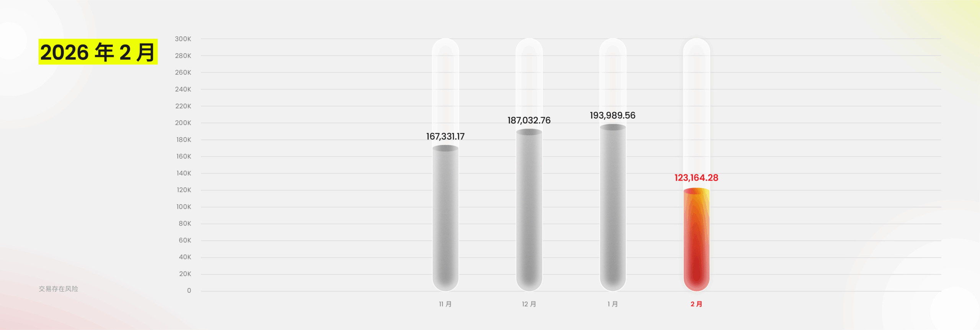Click the gray December bar
This screenshot has height=330, width=980.
[x=529, y=211]
